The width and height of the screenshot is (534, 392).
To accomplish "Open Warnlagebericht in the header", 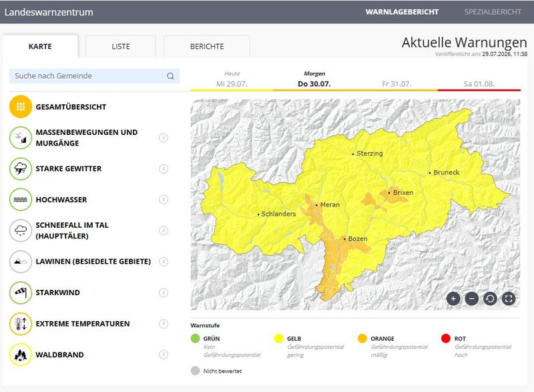I will pyautogui.click(x=402, y=12).
